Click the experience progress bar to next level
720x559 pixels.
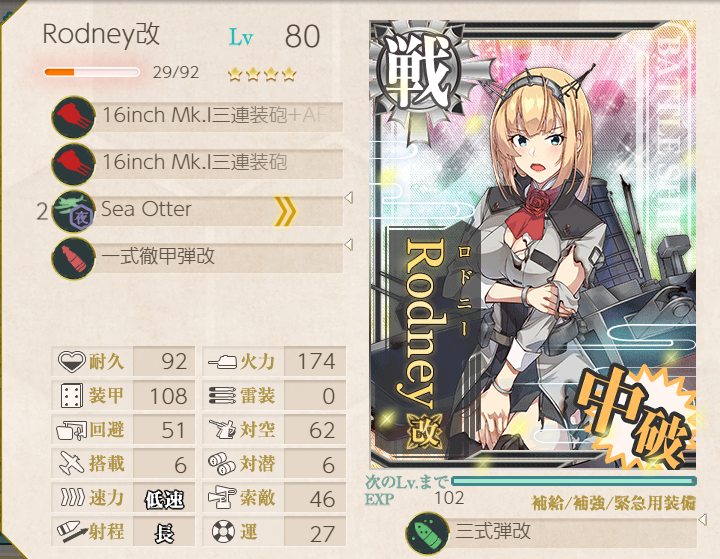tap(574, 481)
